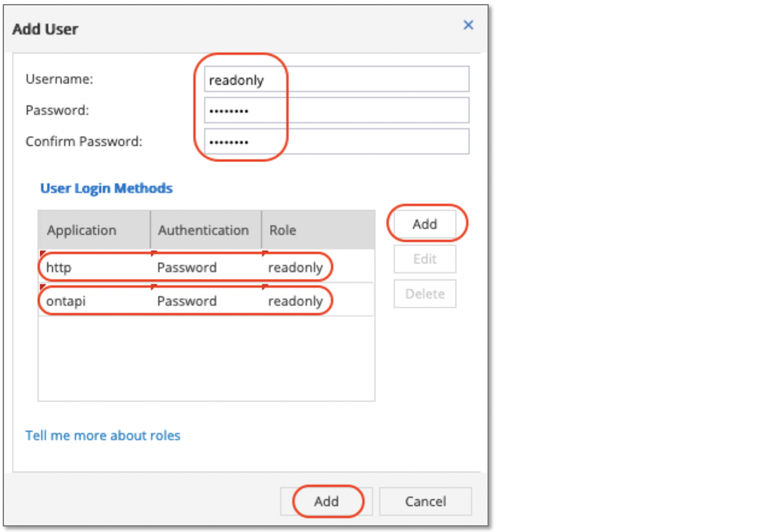The width and height of the screenshot is (780, 532).
Task: Cancel adding the new user
Action: point(425,502)
